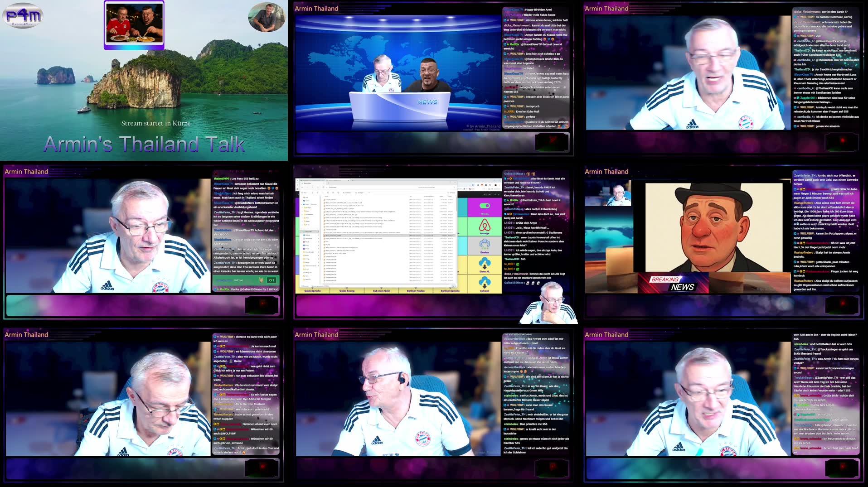
Task: Click the Copy icon in the Explorer toolbar
Action: click(x=318, y=193)
